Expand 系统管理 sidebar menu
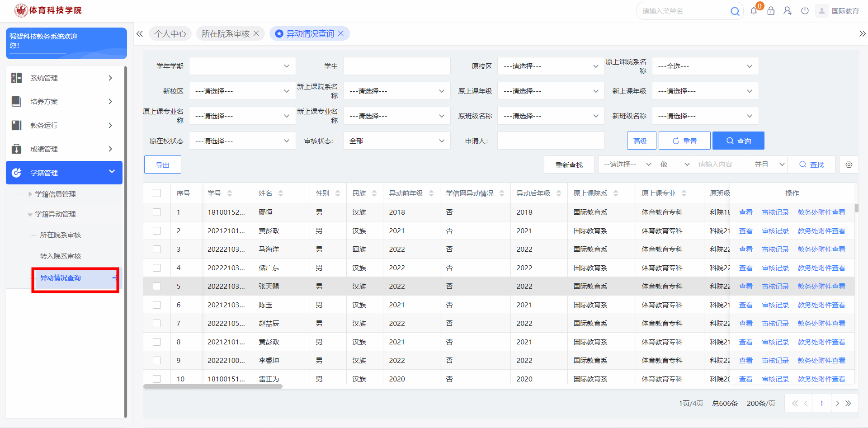Viewport: 868px width, 428px height. coord(64,78)
